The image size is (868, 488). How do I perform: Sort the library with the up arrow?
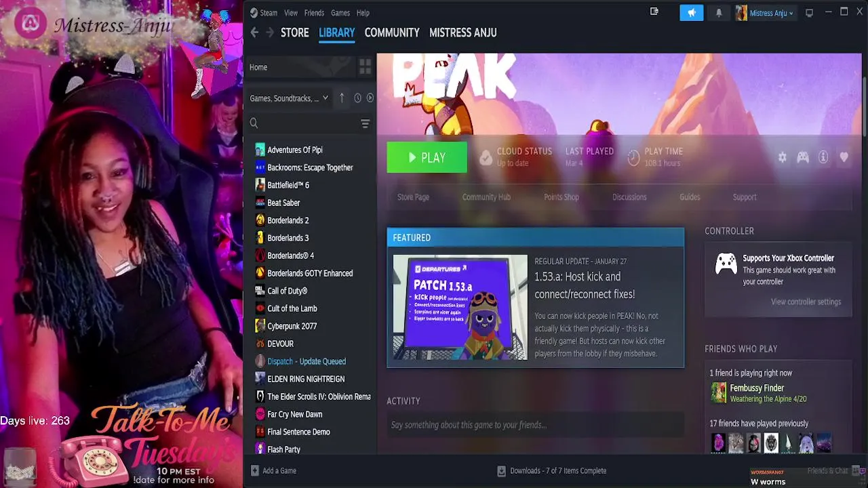tap(342, 98)
